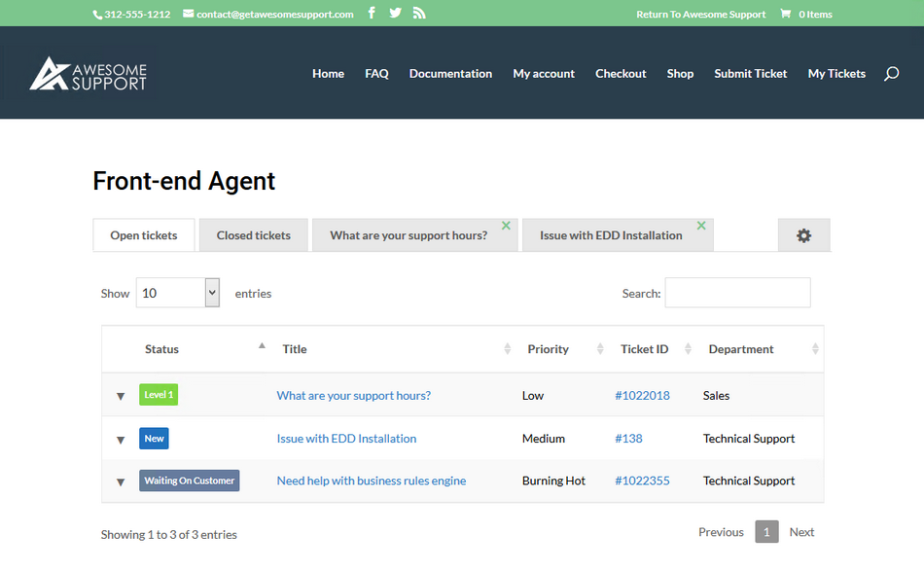Screen dimensions: 924x570
Task: Focus the Search input field
Action: pos(738,293)
